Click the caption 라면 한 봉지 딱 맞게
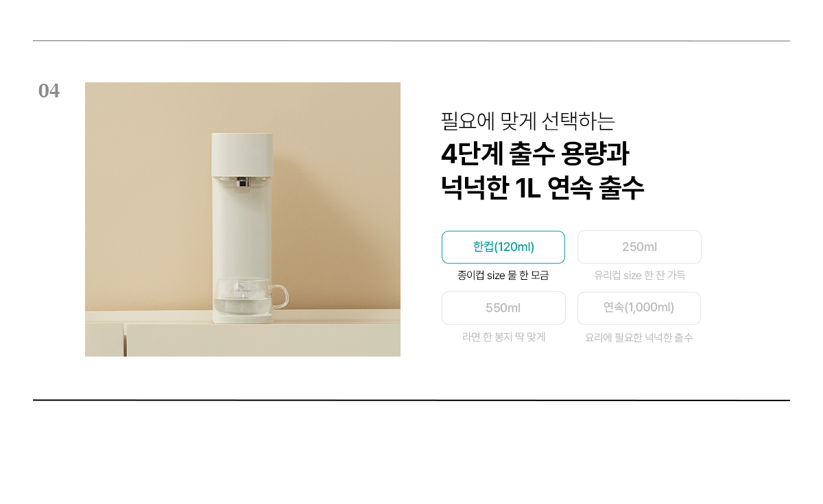The height and width of the screenshot is (504, 823). coord(503,337)
